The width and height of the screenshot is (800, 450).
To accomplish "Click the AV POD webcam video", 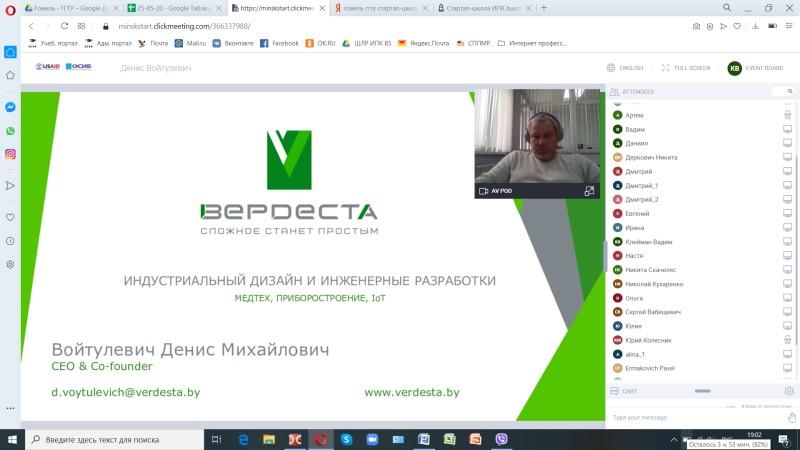I will point(537,136).
